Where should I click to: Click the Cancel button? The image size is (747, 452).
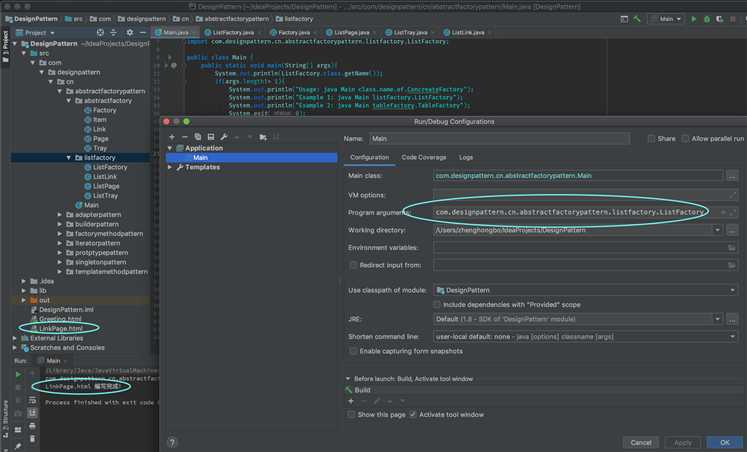[641, 442]
